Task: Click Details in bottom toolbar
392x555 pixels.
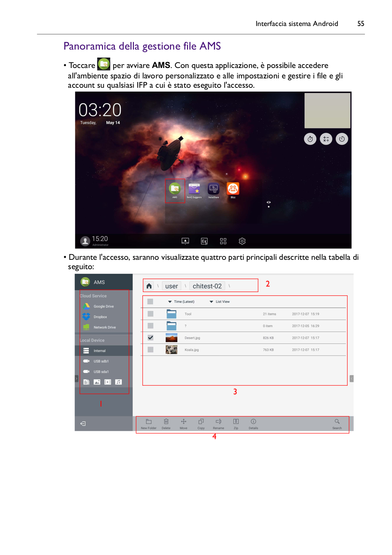Action: point(254,424)
